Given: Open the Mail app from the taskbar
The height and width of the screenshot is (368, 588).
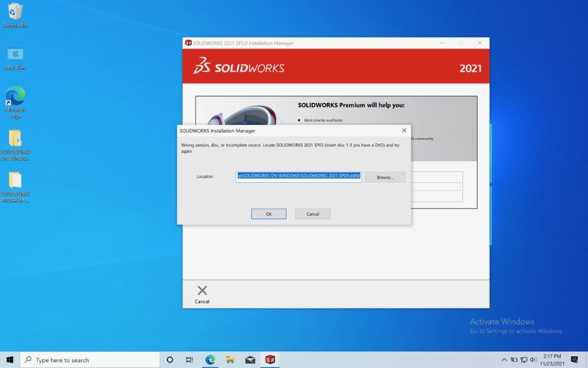Looking at the screenshot, I should (x=250, y=360).
